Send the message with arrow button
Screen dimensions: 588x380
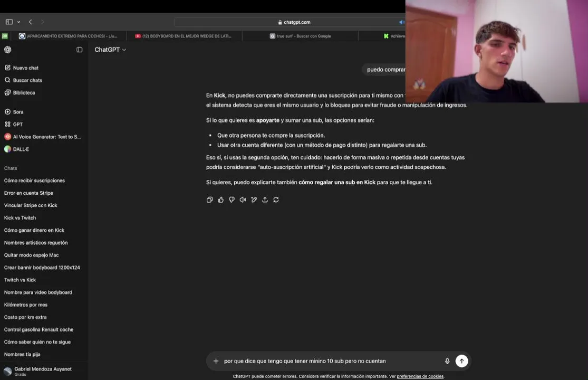(x=461, y=361)
